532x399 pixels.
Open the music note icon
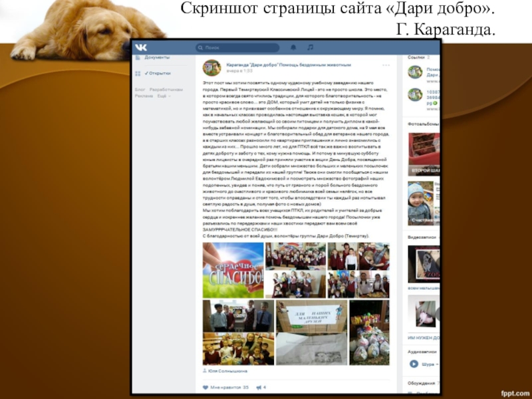click(310, 47)
